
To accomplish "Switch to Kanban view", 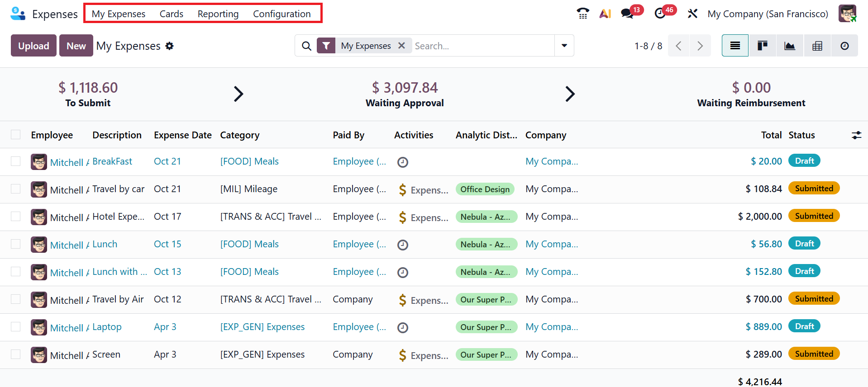I will tap(763, 46).
